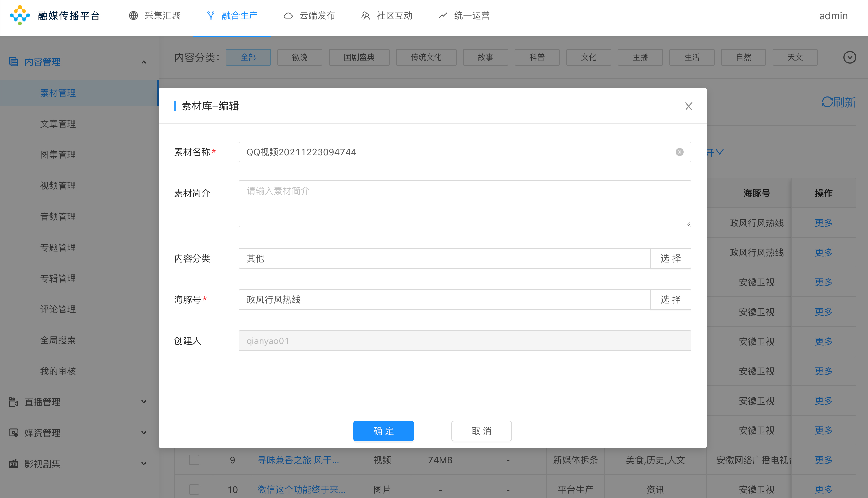The height and width of the screenshot is (498, 868).
Task: Expand the 媒资管理 section arrow
Action: click(144, 433)
